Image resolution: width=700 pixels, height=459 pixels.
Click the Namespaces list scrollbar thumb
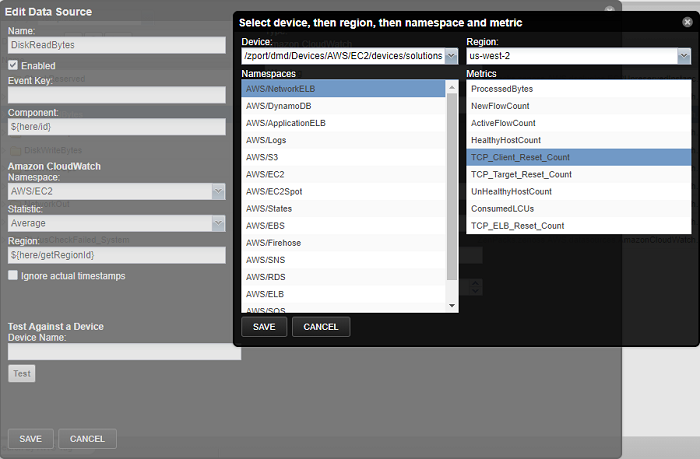click(x=452, y=187)
